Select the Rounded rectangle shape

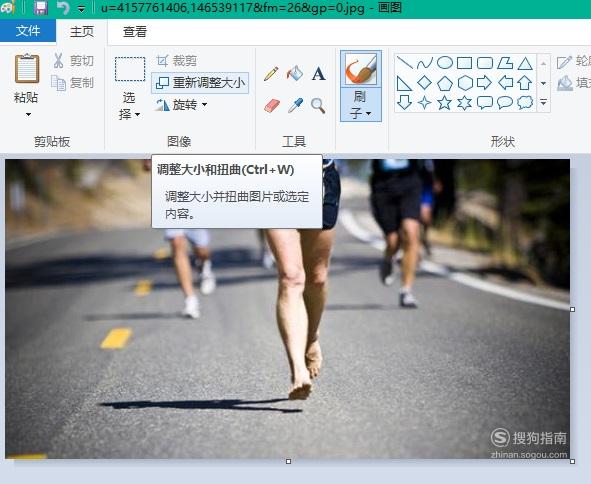point(485,63)
